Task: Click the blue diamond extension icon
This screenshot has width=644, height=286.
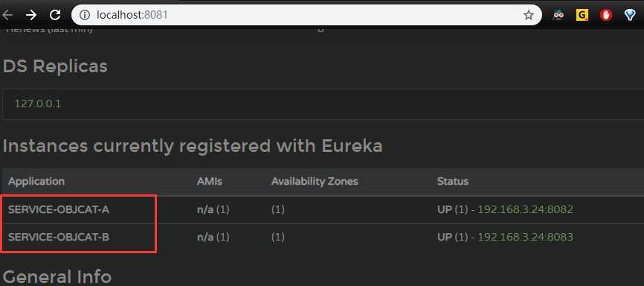Action: point(630,15)
